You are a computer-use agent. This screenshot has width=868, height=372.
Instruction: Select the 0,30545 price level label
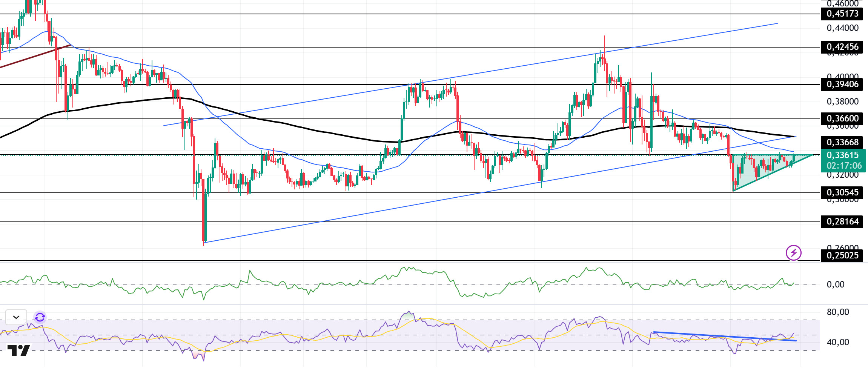(842, 193)
